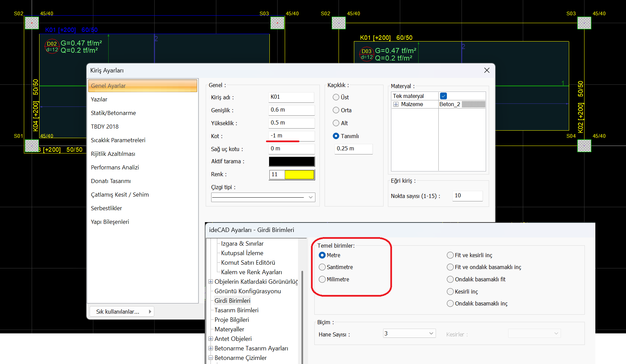Select the Üst eccentricity option
This screenshot has height=364, width=626.
pyautogui.click(x=336, y=97)
